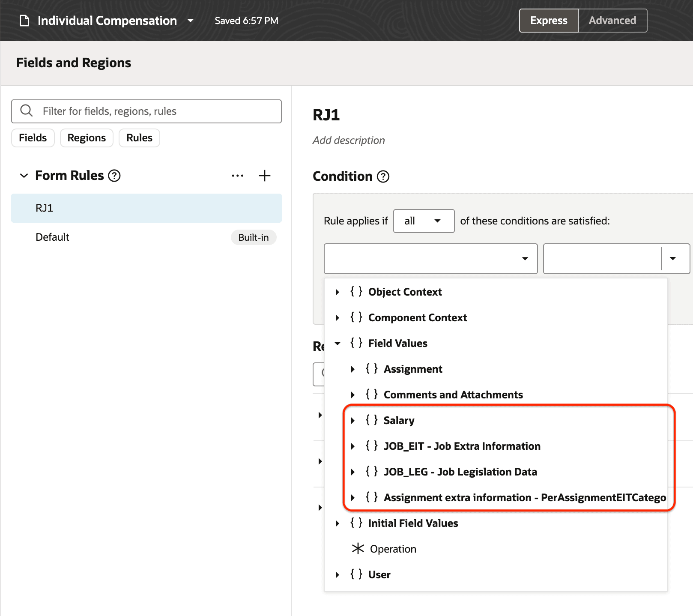Viewport: 693px width, 616px height.
Task: Open the condition field selector dropdown
Action: pos(431,259)
